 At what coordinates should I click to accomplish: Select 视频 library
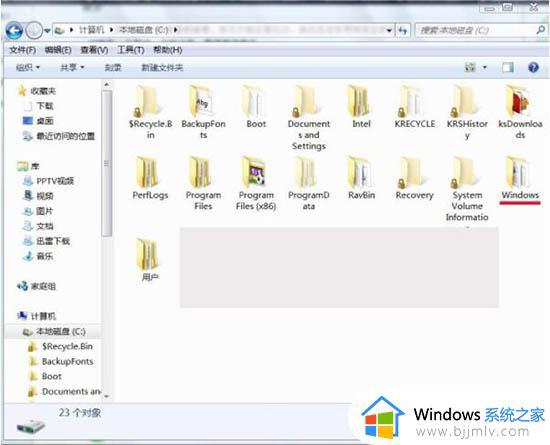45,196
